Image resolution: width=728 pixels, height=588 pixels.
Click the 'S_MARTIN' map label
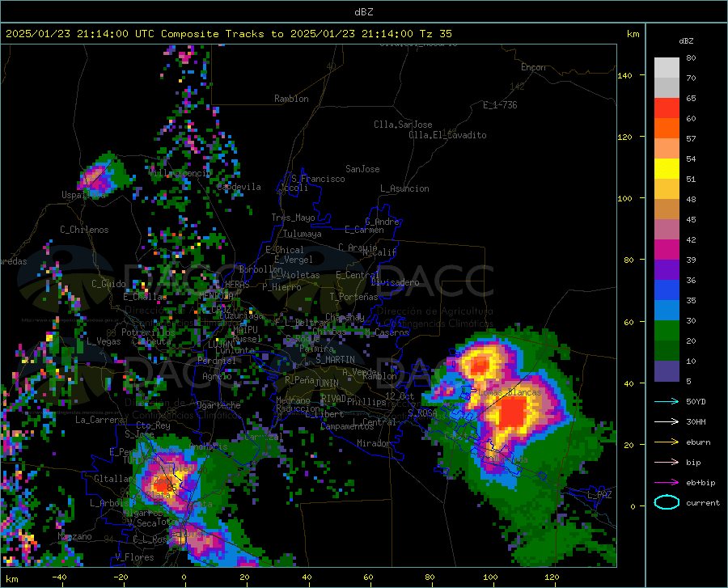pyautogui.click(x=335, y=360)
